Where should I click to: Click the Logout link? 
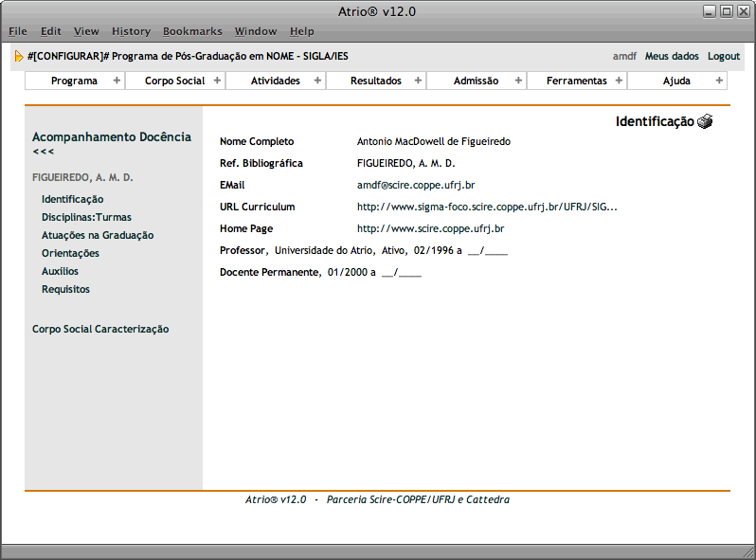pos(724,57)
